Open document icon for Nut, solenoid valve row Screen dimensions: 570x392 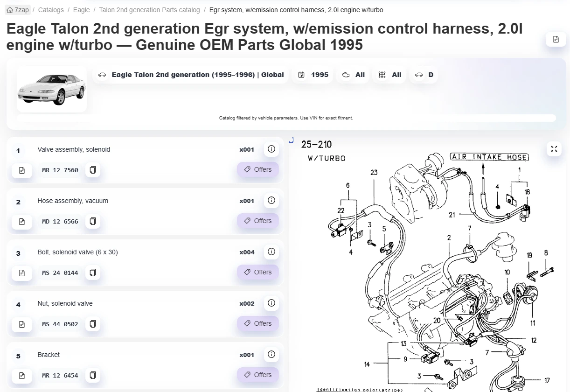(x=22, y=324)
